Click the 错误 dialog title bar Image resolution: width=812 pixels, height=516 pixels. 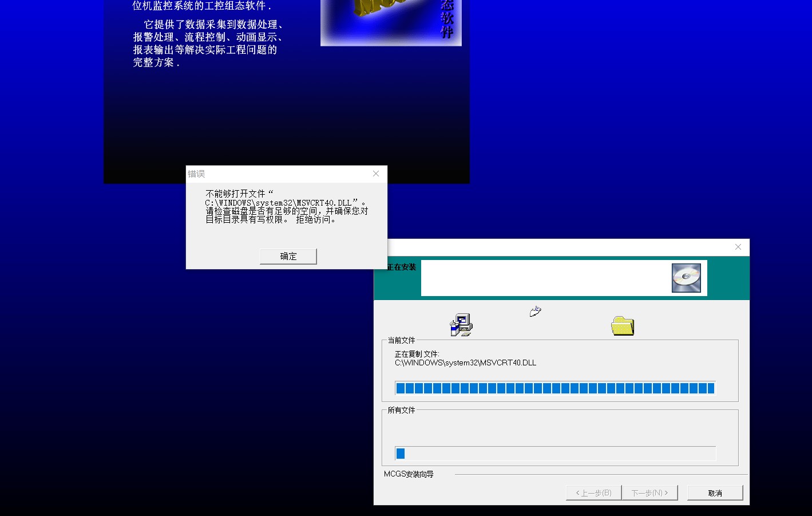pyautogui.click(x=275, y=174)
